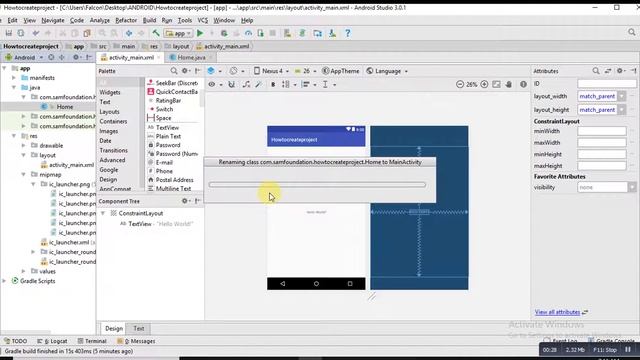The height and width of the screenshot is (360, 640).
Task: Zoom out the design surface
Action: point(460,84)
